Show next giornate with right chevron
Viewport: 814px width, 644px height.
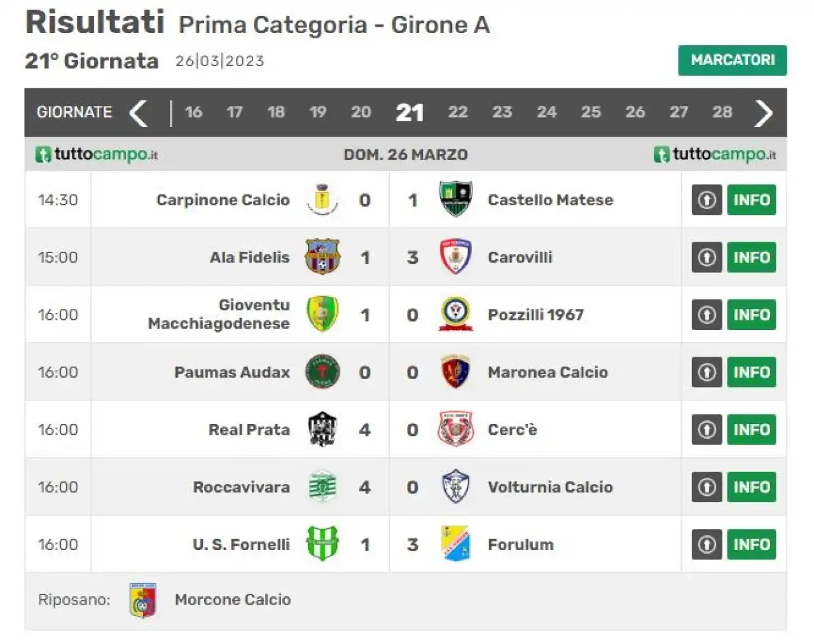coord(763,113)
